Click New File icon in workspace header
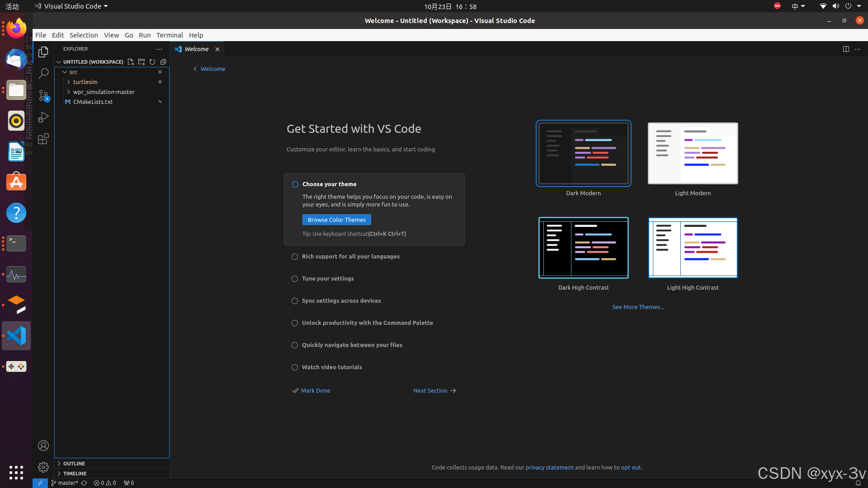868x488 pixels. [131, 62]
